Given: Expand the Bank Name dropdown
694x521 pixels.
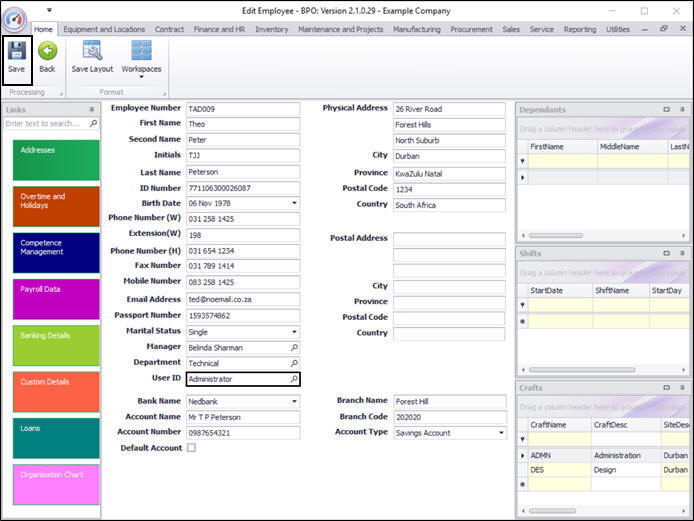Looking at the screenshot, I should point(294,401).
